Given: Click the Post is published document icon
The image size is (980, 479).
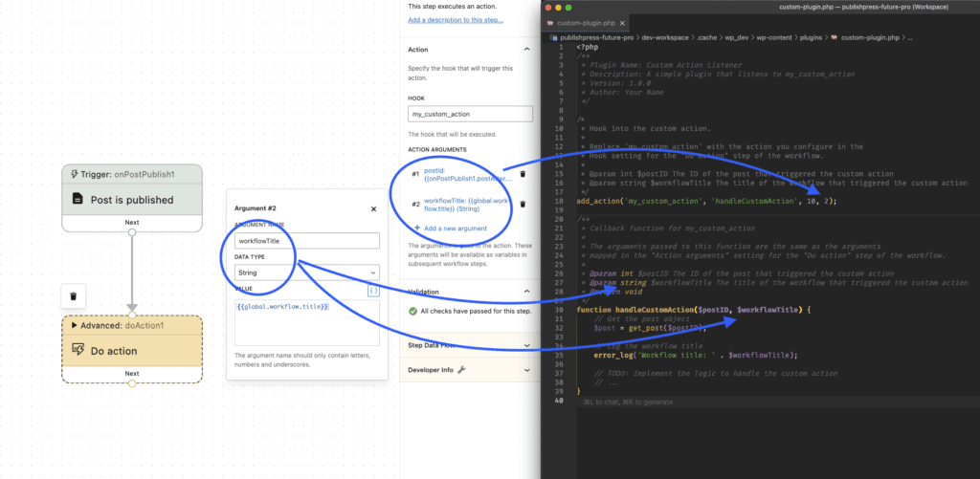Looking at the screenshot, I should 79,200.
